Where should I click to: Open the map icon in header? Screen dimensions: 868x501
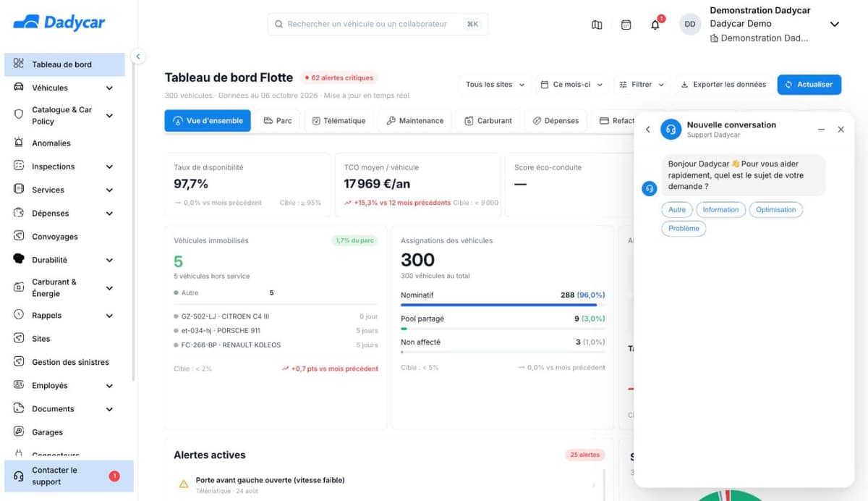[597, 25]
